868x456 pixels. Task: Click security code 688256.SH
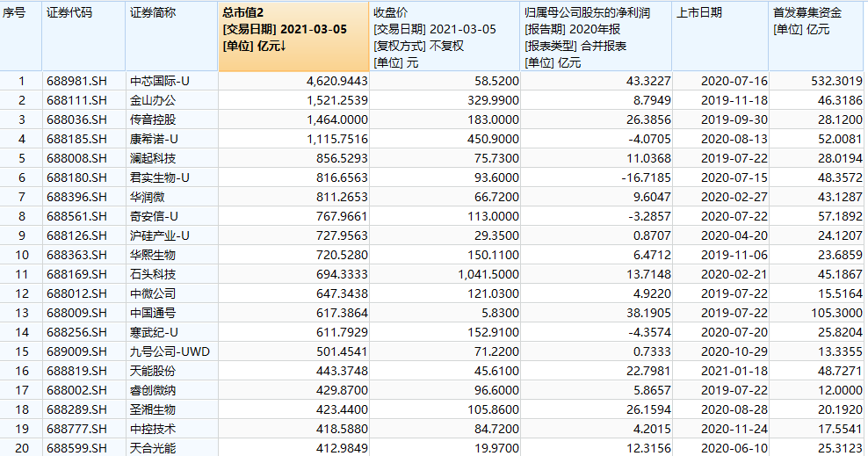coord(77,333)
